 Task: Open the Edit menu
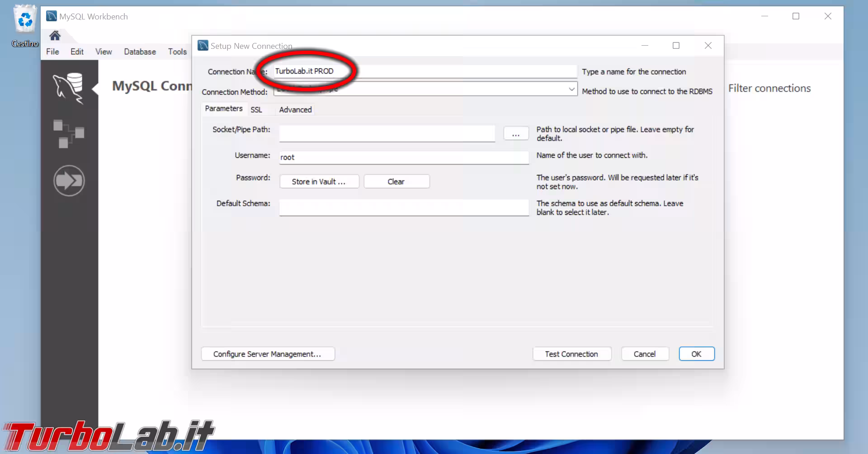coord(77,52)
